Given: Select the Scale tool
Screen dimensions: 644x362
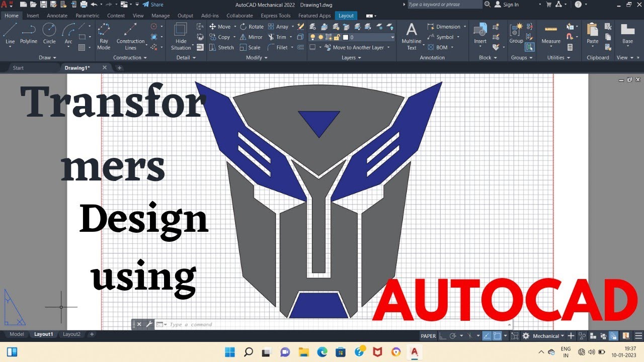Looking at the screenshot, I should tap(250, 47).
